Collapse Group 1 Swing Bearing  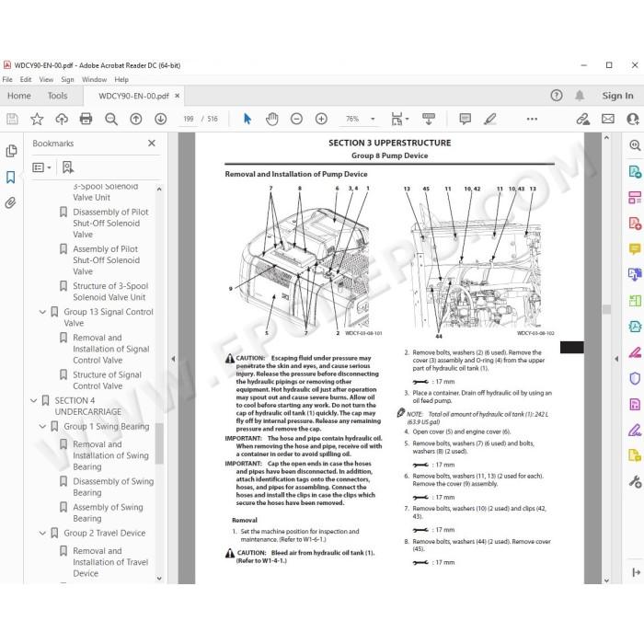coord(42,427)
